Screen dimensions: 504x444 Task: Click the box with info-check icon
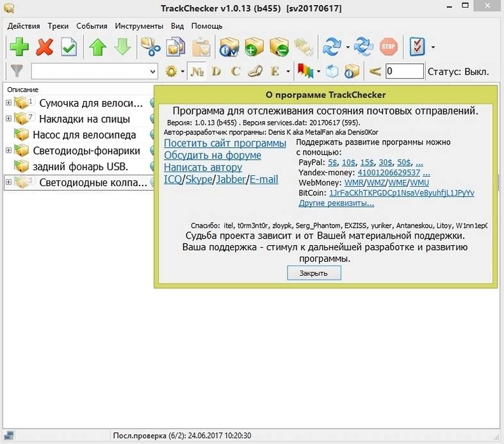[229, 47]
